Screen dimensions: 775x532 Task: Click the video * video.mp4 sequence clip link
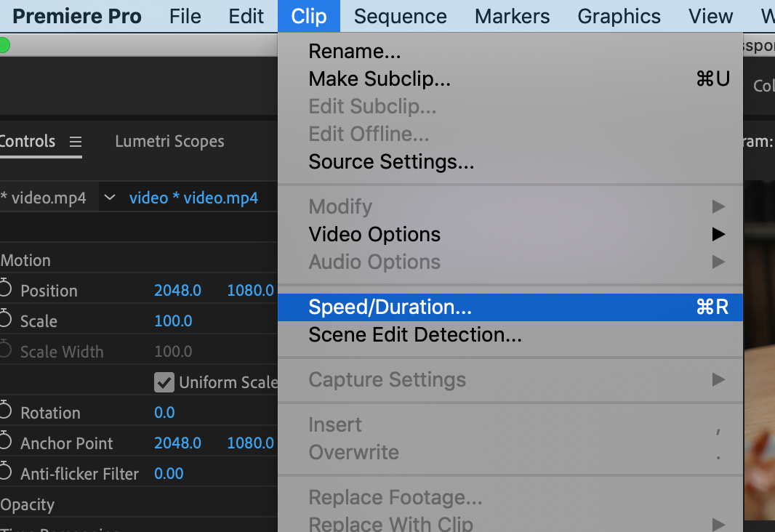(193, 198)
